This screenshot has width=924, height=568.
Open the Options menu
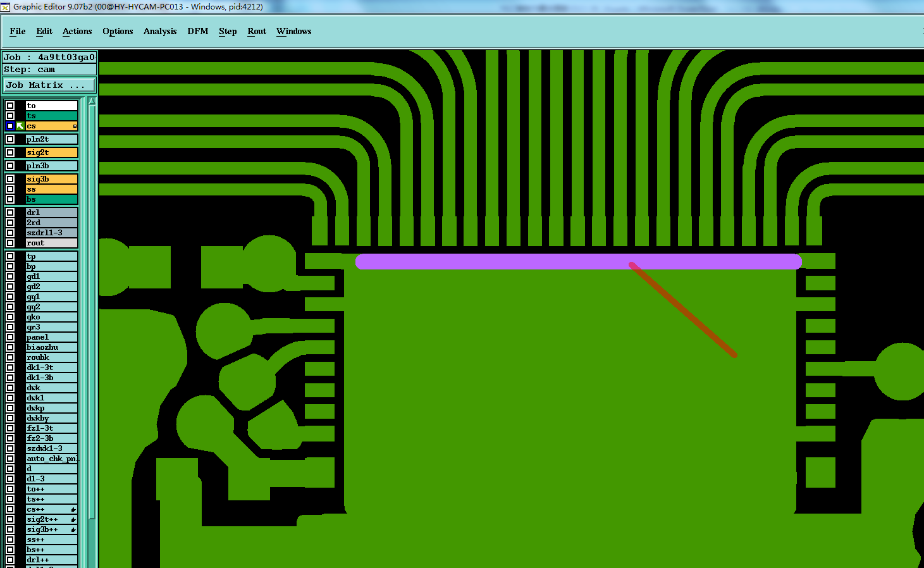pyautogui.click(x=118, y=31)
